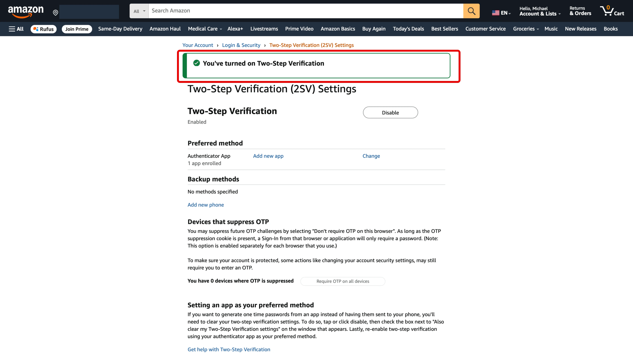Click Require OTP on all devices

click(x=342, y=281)
